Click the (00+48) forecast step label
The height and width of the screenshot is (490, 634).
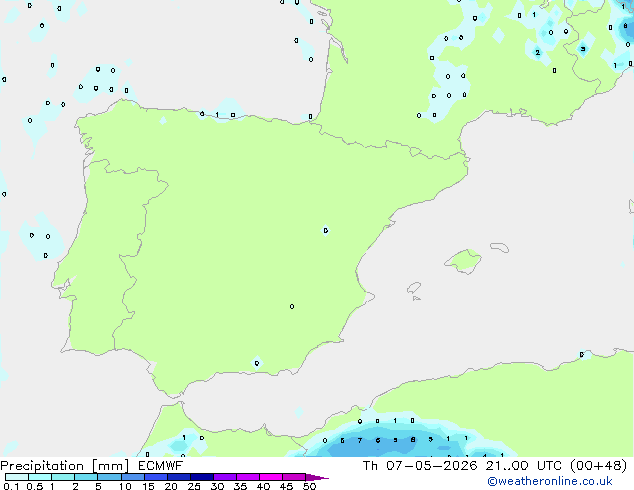(x=598, y=466)
